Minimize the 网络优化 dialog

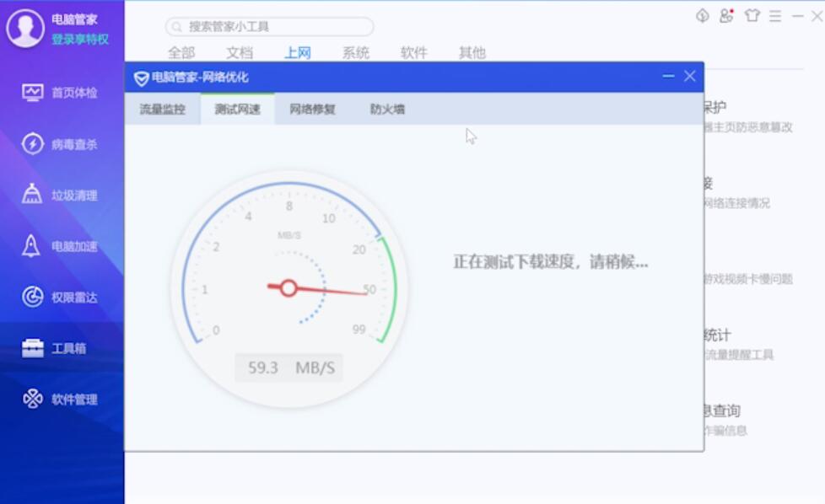pos(668,76)
